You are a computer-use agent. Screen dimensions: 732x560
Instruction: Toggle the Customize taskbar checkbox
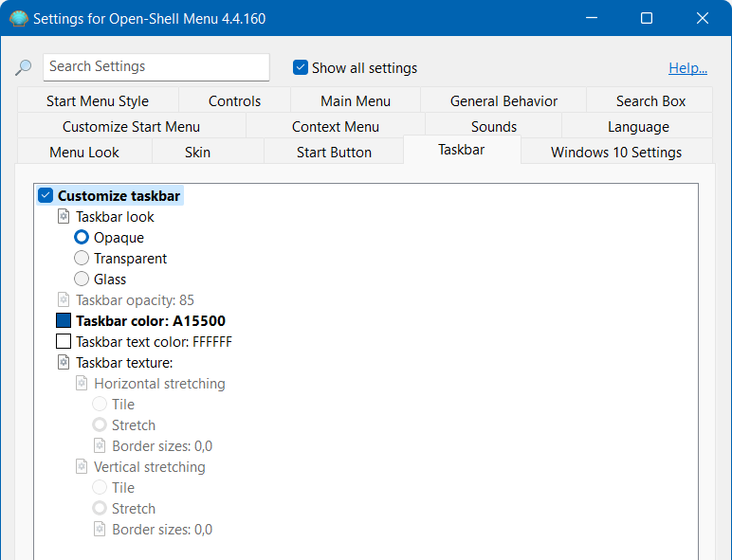(x=46, y=195)
